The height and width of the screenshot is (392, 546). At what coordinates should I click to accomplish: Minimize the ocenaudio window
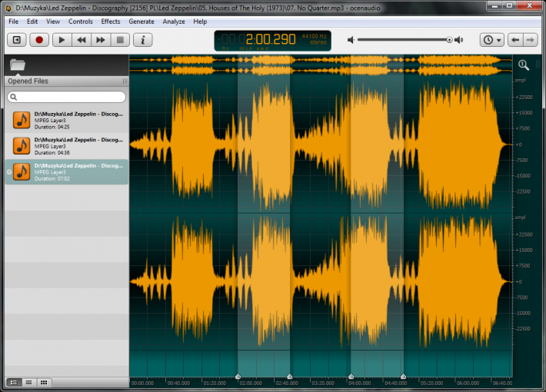(494, 5)
